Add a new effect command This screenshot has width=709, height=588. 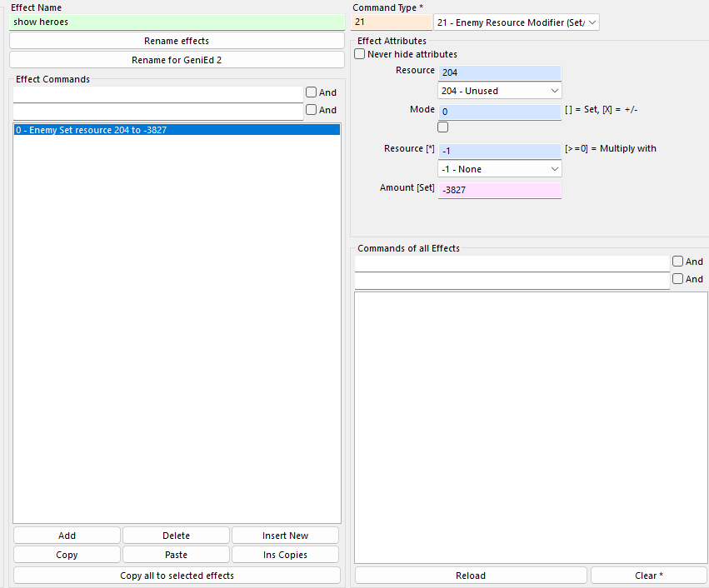(x=67, y=536)
